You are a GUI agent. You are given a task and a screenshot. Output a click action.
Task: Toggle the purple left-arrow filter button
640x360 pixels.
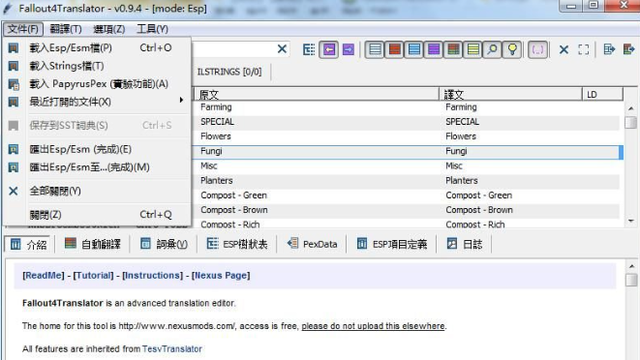coord(329,50)
